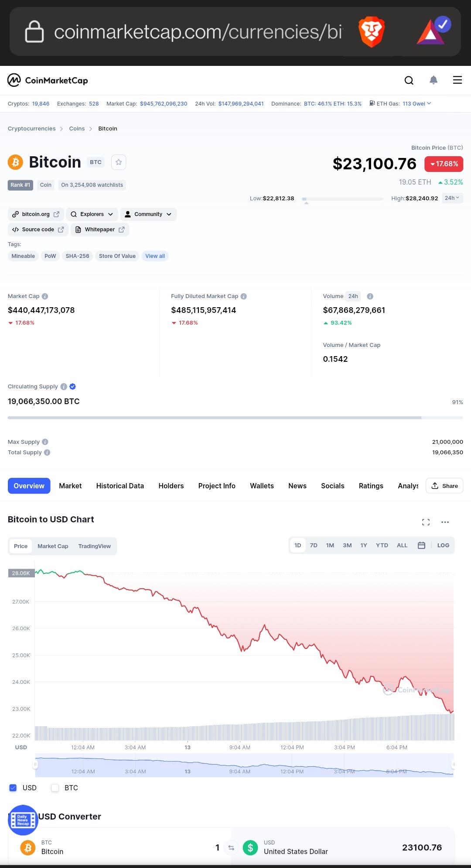Open the notifications bell
Image resolution: width=471 pixels, height=868 pixels.
(433, 80)
